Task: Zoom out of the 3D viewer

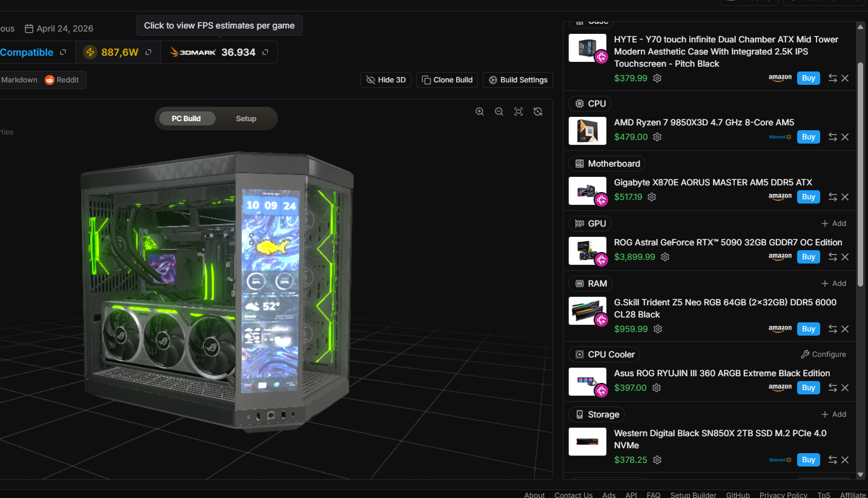Action: click(499, 111)
